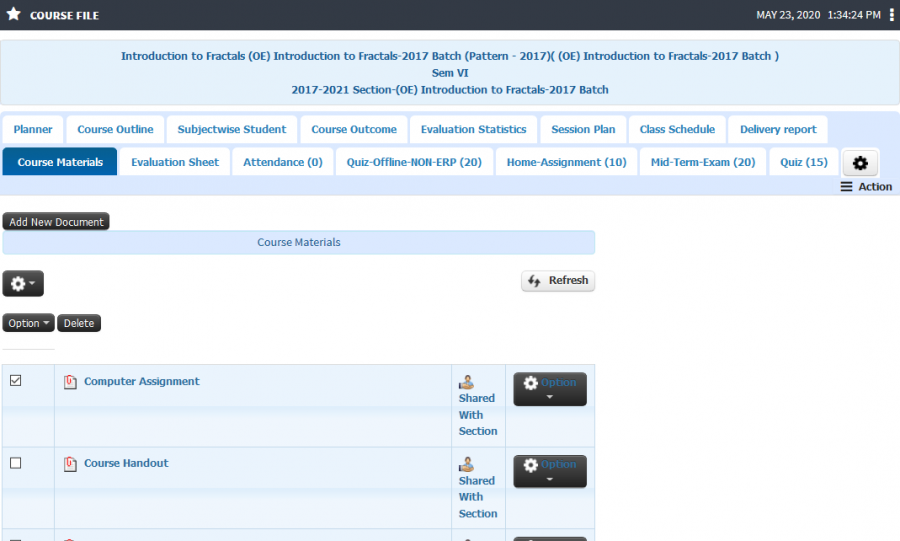Click the document icon beside Computer Assignment
The height and width of the screenshot is (541, 900).
point(70,382)
